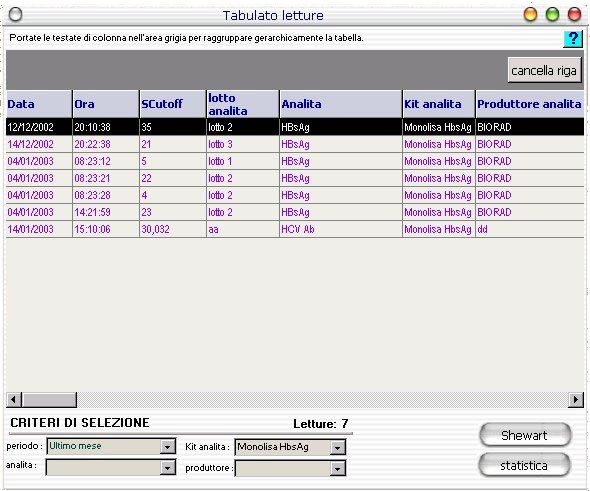The height and width of the screenshot is (491, 590).
Task: Click the Produttore analita column header
Action: (x=530, y=104)
